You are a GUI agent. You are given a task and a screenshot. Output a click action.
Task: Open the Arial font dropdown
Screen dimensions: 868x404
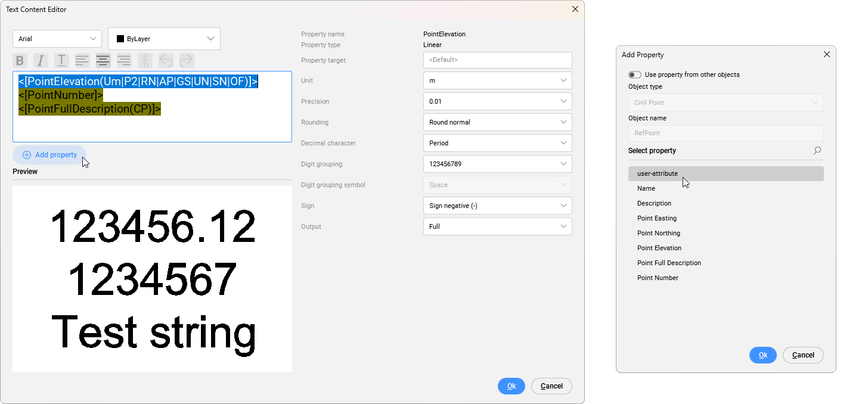57,39
